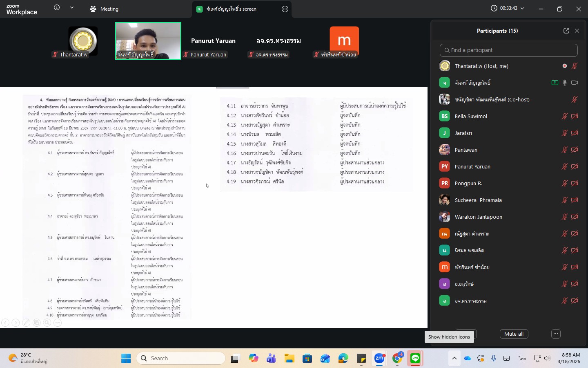
Task: Click recording indicator on Thantarat.w row
Action: (x=565, y=66)
